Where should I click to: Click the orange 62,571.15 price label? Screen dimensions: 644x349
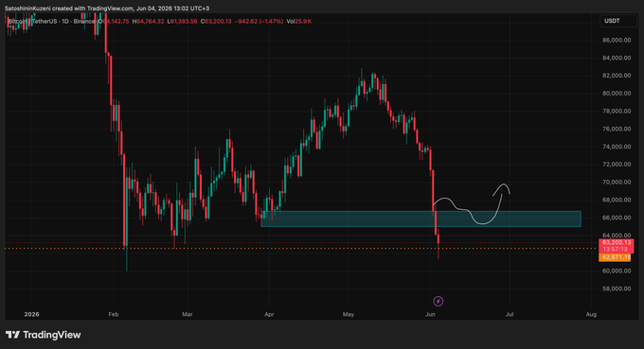[x=615, y=257]
